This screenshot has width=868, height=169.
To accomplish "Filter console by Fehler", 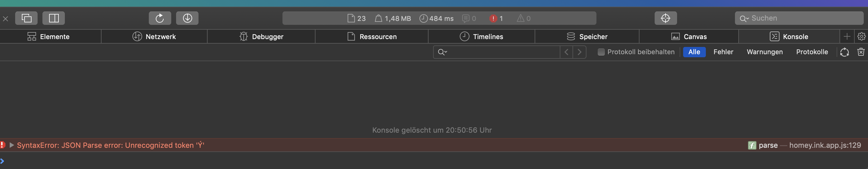I will click(723, 52).
